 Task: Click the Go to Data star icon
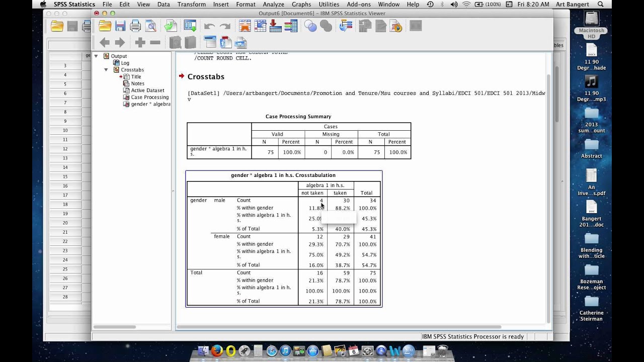245,26
